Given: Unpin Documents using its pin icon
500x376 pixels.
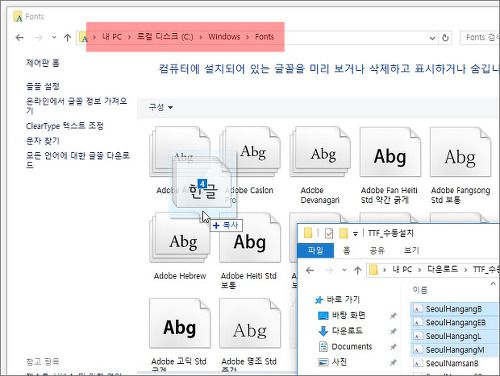Looking at the screenshot, I should coord(393,347).
